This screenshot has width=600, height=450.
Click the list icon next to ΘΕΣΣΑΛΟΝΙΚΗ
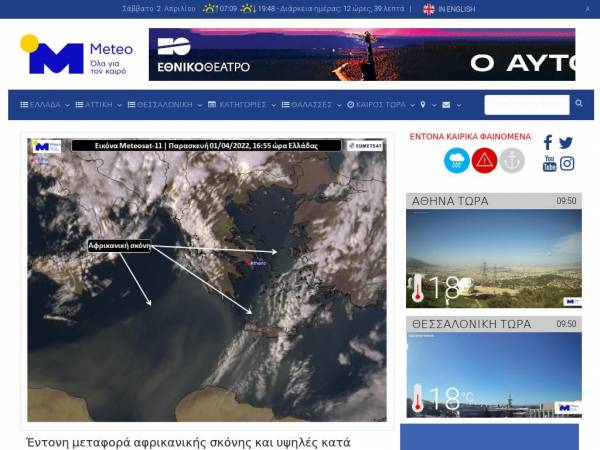point(131,104)
